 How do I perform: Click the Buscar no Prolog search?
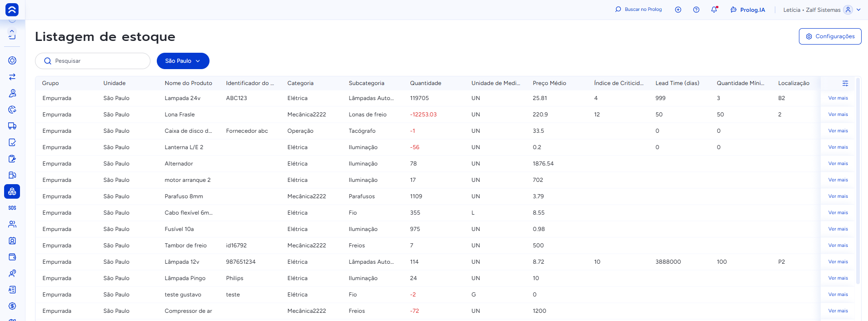(x=639, y=10)
